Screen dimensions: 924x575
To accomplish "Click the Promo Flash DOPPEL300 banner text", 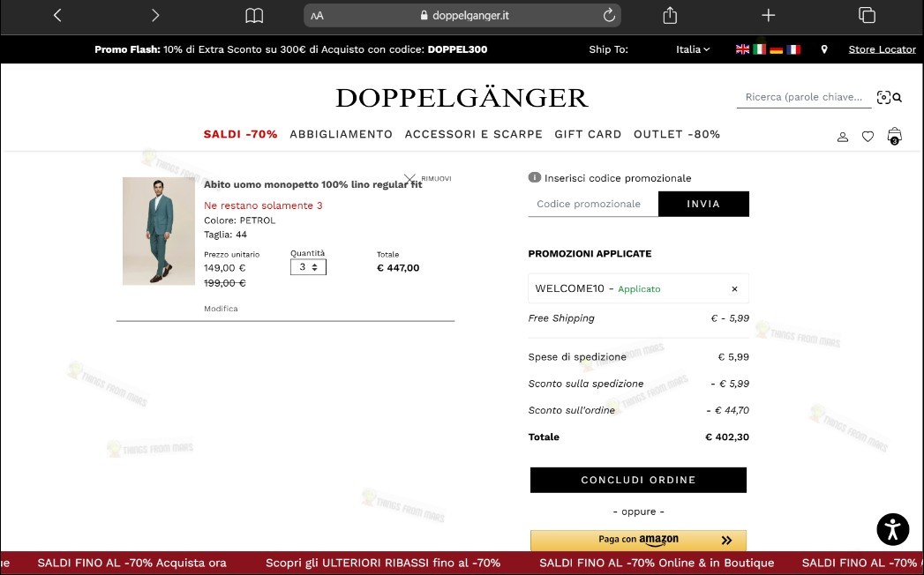I will pos(291,49).
